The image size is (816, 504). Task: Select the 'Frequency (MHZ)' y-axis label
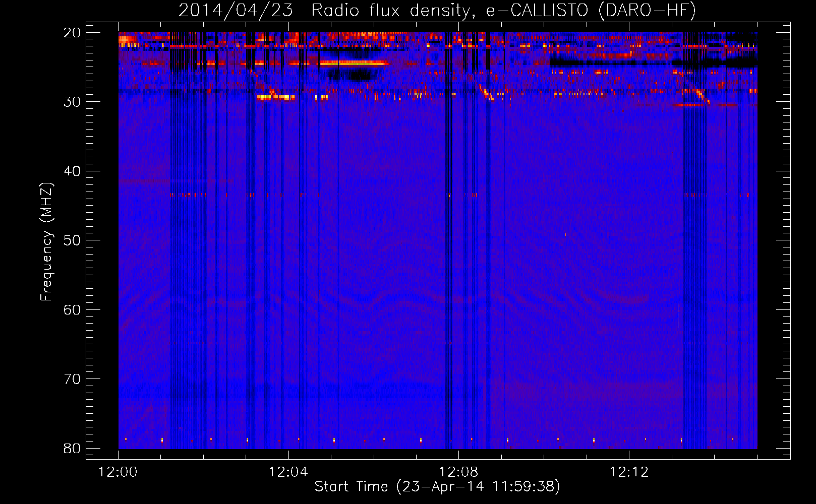[47, 242]
